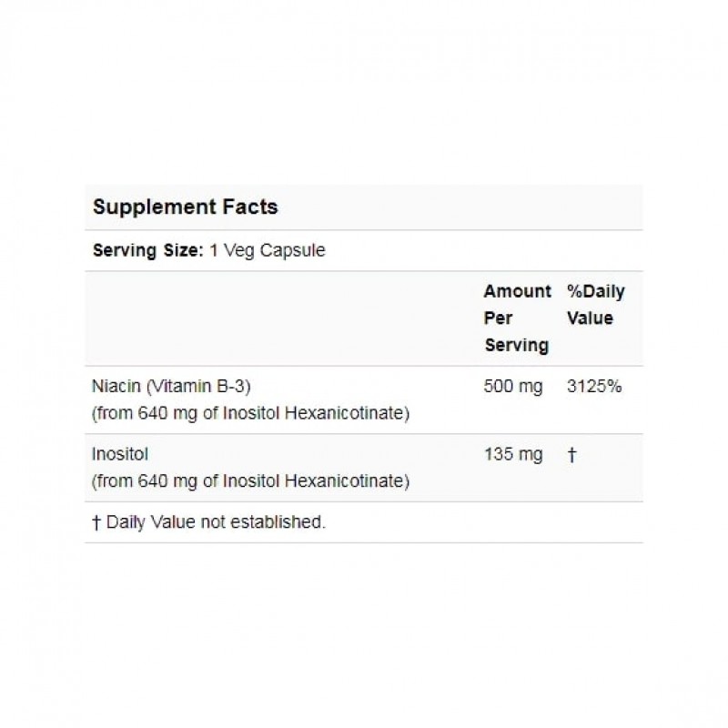
Task: Select the bold Serving Size label
Action: click(147, 251)
